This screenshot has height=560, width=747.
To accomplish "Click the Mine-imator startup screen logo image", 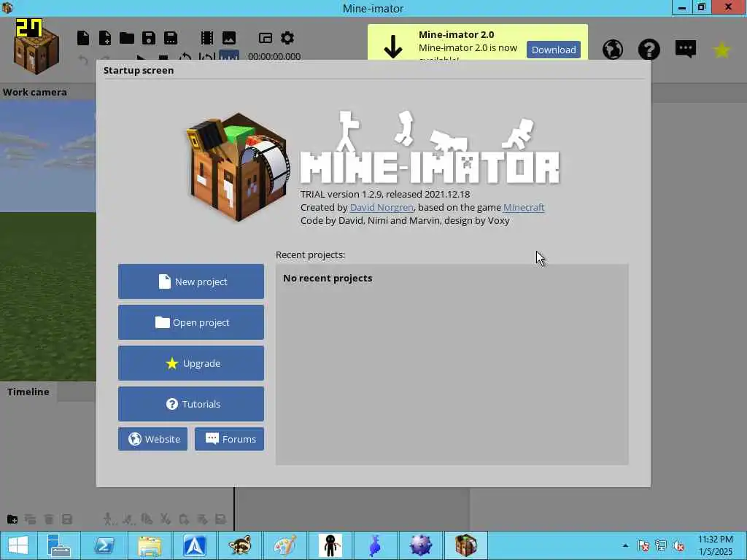I will click(x=239, y=167).
